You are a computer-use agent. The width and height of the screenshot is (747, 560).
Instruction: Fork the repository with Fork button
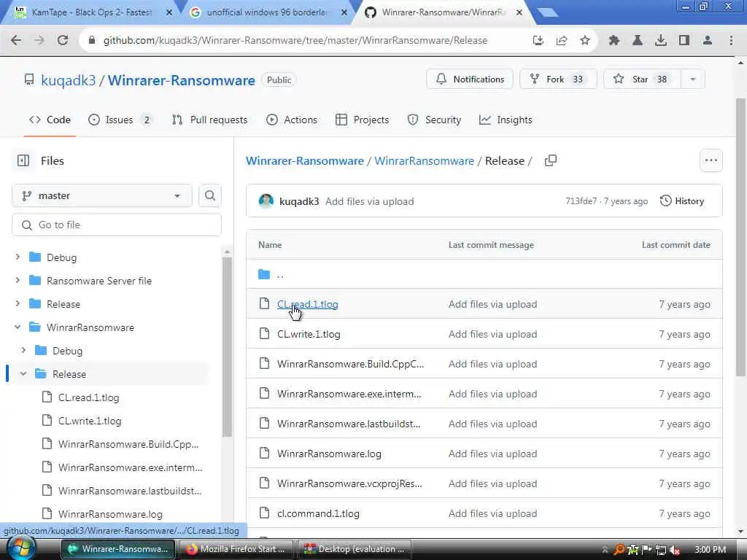557,79
